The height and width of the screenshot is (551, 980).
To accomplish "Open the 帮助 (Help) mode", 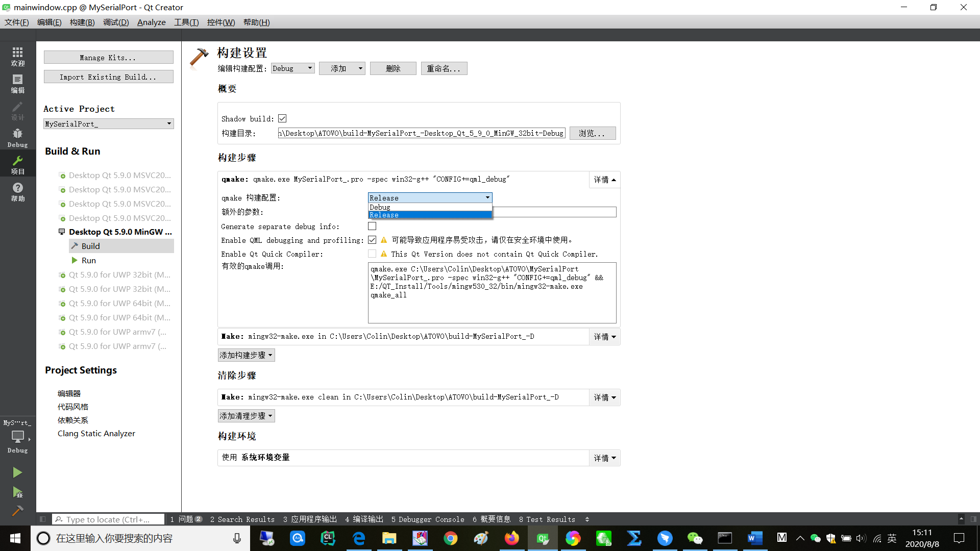I will coord(17,192).
